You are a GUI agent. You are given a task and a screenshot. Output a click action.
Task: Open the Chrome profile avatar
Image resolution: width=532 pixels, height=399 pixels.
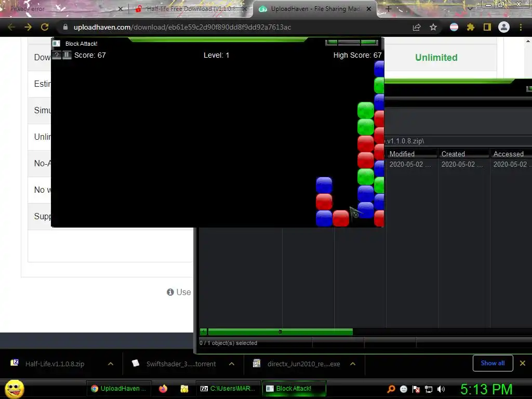click(x=504, y=27)
